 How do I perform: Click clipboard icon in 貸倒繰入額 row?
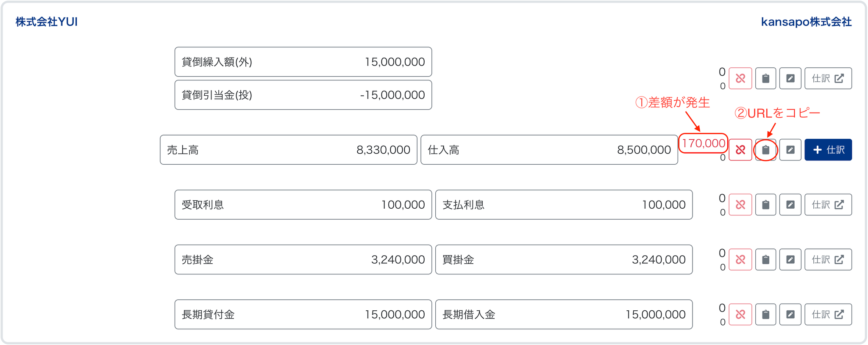click(765, 78)
